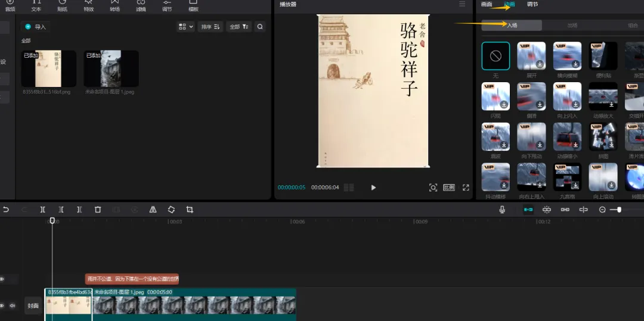The height and width of the screenshot is (321, 644).
Task: Click the timeline zoom-out magnifier icon
Action: pyautogui.click(x=602, y=210)
